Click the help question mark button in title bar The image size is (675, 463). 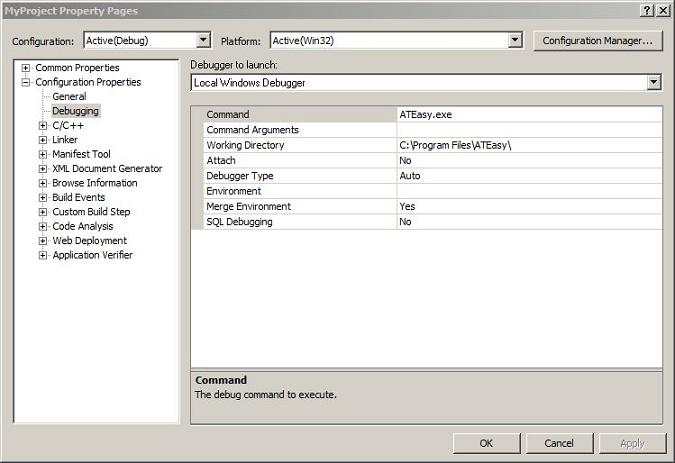[x=645, y=10]
